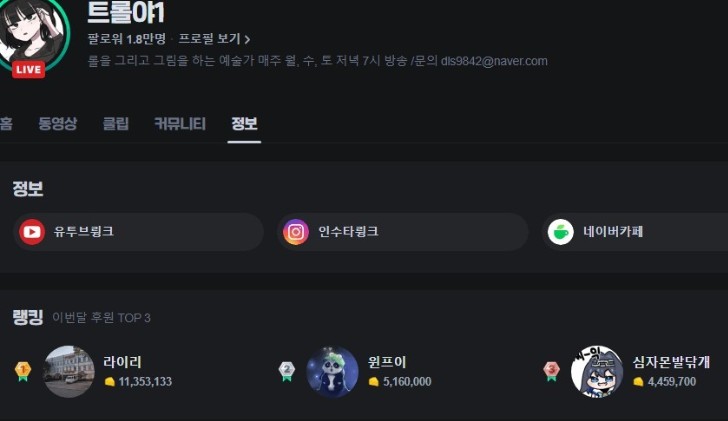Screen dimensions: 728x421
Task: Open the 유투브링크 link button
Action: 138,232
